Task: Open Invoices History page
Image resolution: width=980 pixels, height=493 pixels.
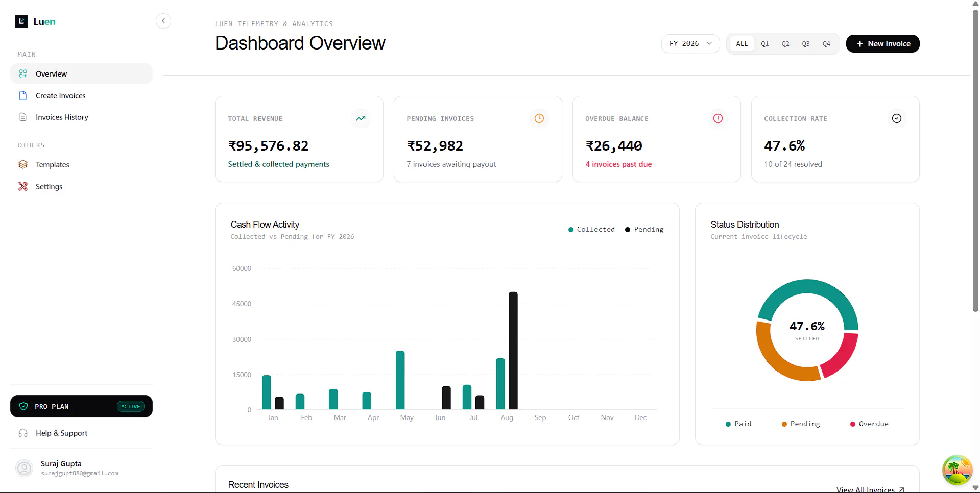Action: pyautogui.click(x=82, y=117)
